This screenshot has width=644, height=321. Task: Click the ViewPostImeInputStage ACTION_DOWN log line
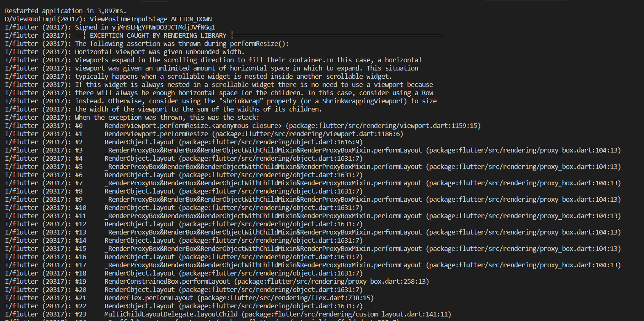tap(150, 19)
